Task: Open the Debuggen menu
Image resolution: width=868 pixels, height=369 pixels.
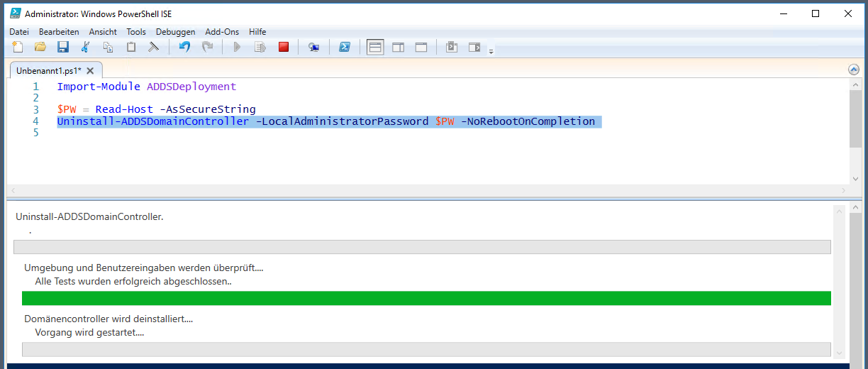Action: 176,32
